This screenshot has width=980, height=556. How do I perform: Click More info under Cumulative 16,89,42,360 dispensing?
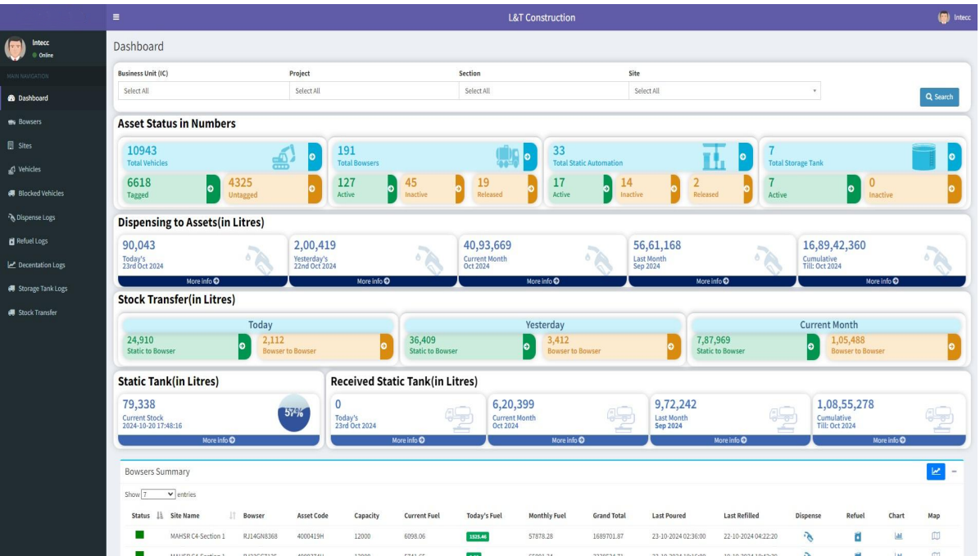pyautogui.click(x=882, y=281)
